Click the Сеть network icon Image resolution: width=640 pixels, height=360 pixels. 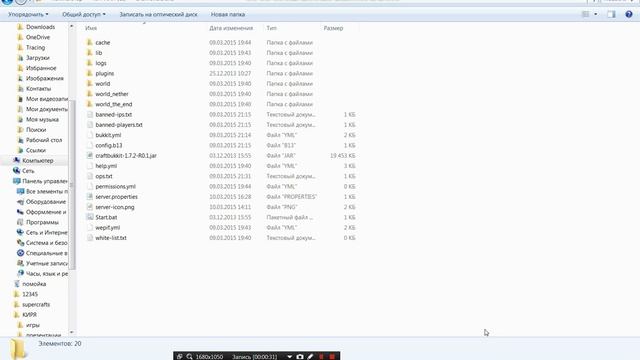click(17, 171)
